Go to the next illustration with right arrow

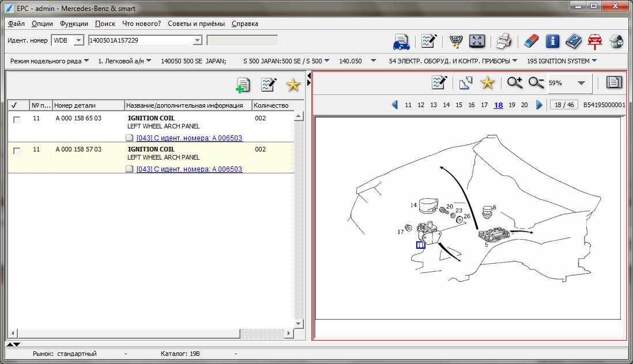[539, 105]
